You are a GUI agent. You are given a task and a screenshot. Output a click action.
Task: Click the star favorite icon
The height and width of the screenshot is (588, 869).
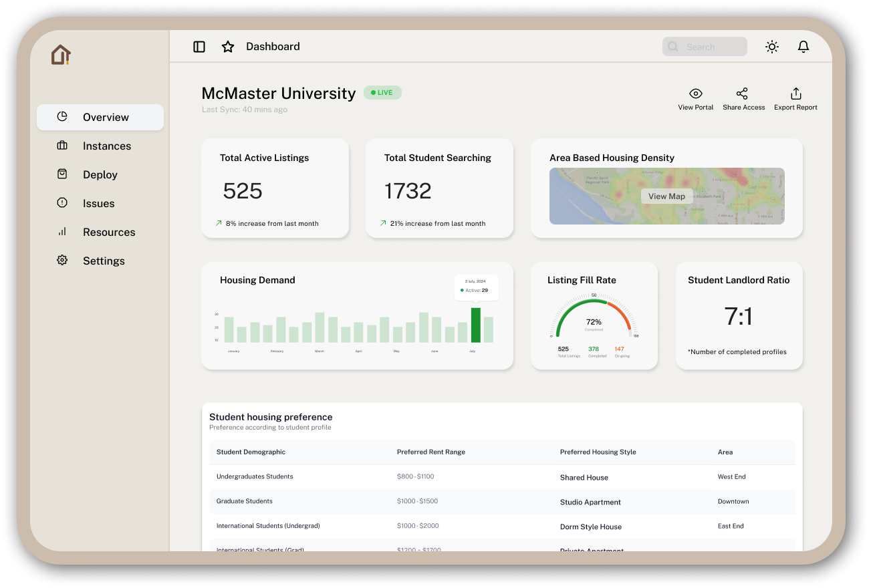pos(228,47)
